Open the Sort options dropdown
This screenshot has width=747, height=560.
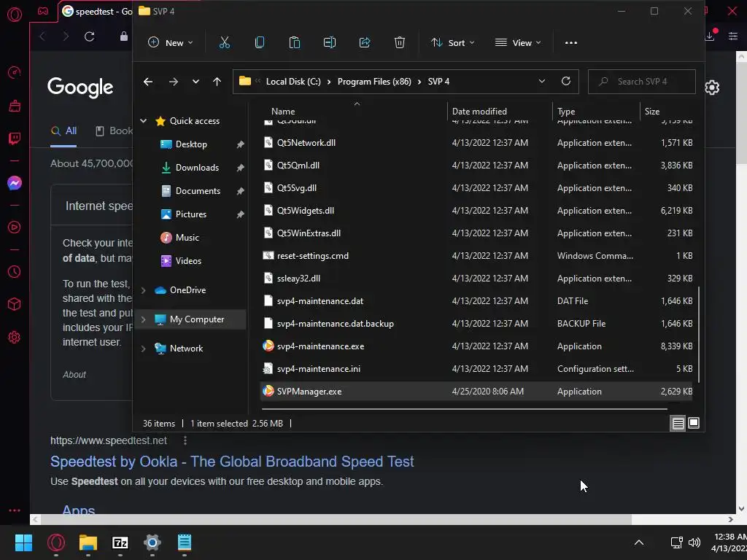pos(452,43)
